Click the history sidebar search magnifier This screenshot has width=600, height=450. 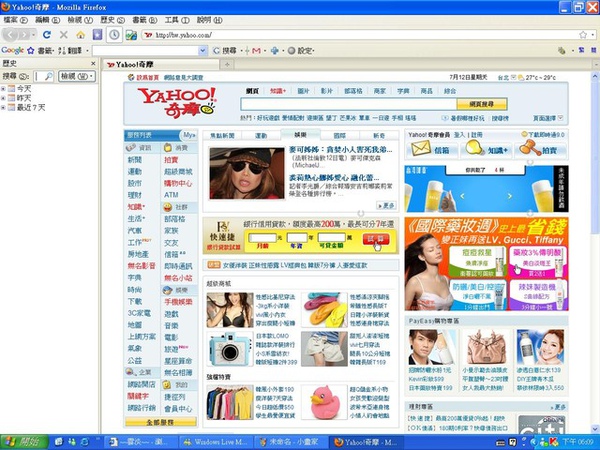click(x=49, y=76)
